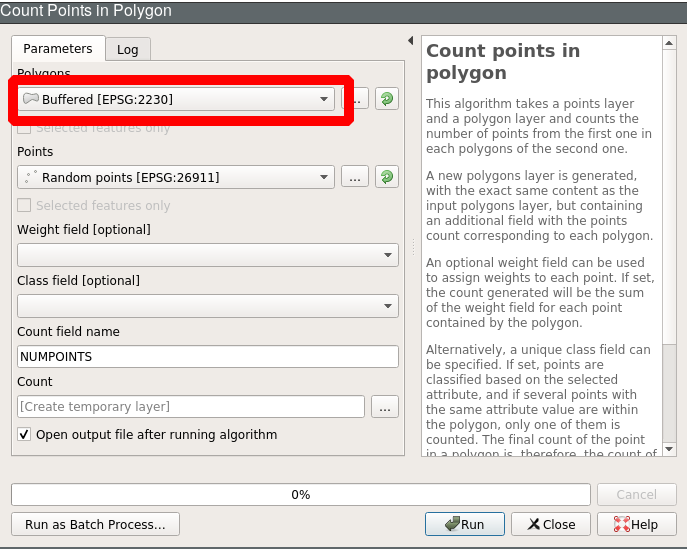Switch to the Log tab
Screen dimensions: 687x549
[127, 49]
